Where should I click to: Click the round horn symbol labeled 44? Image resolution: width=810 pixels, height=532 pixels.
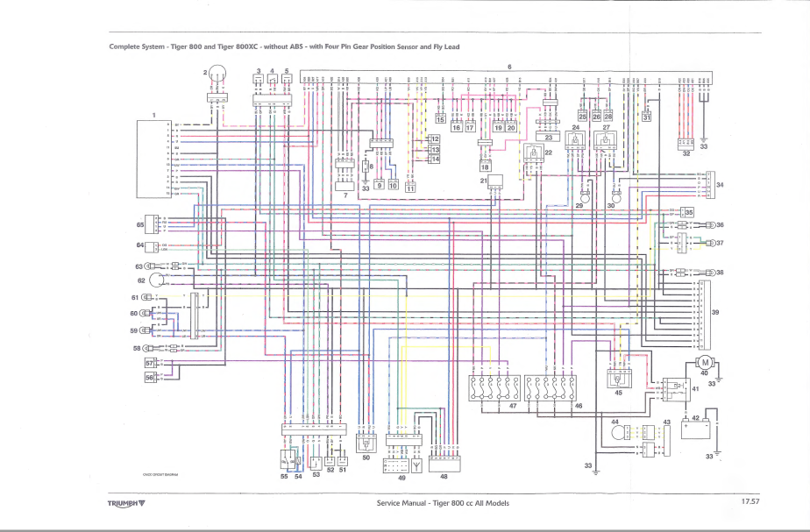click(618, 432)
